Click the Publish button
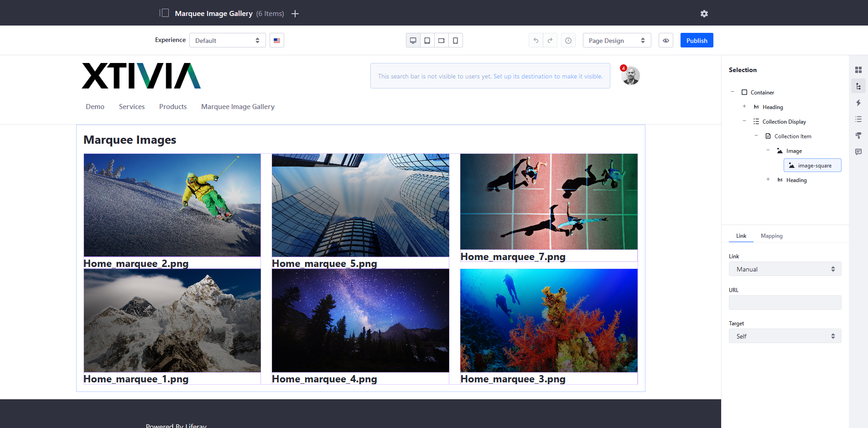Screen dimensions: 868x428 (696, 41)
